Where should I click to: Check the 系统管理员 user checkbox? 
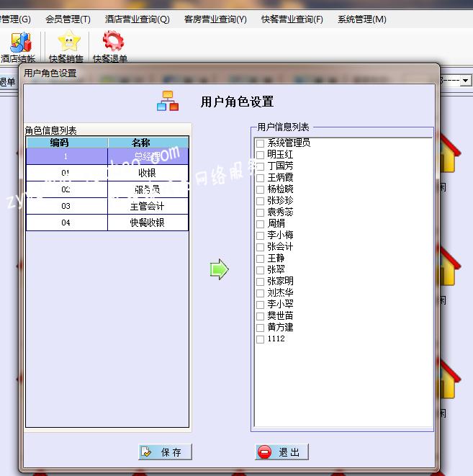click(x=260, y=143)
